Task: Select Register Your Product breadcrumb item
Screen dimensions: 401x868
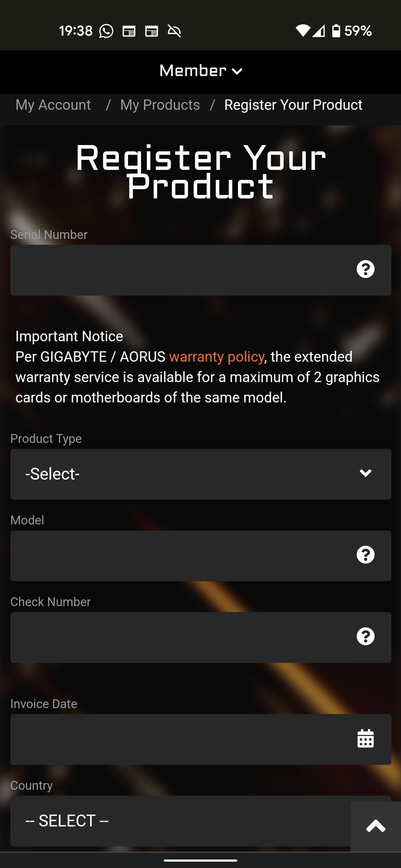Action: (293, 105)
